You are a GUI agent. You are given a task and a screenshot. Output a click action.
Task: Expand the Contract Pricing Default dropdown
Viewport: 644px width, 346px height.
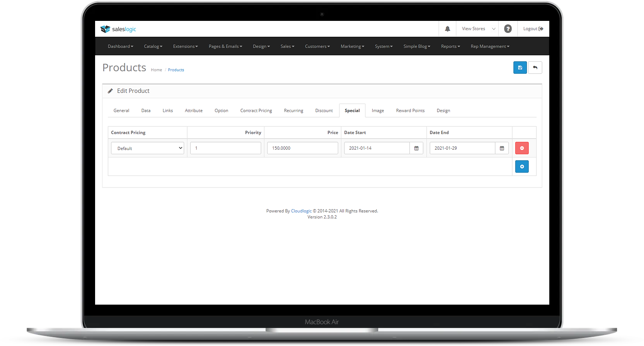pos(148,148)
